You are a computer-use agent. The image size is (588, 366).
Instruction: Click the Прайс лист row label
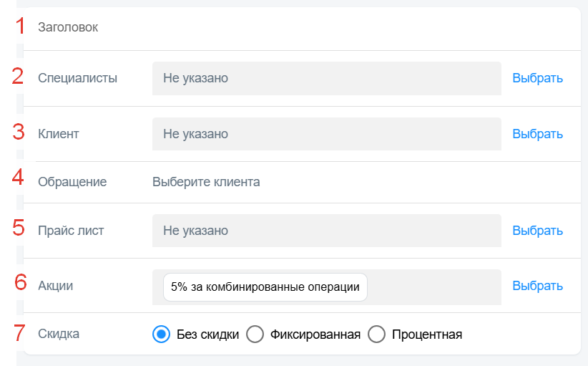(x=71, y=231)
